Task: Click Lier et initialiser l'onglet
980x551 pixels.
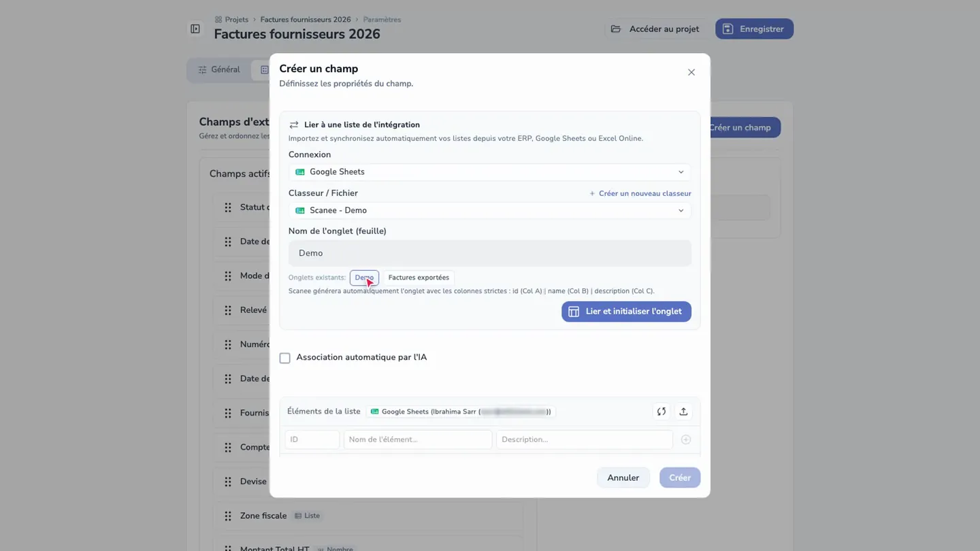Action: coord(626,312)
